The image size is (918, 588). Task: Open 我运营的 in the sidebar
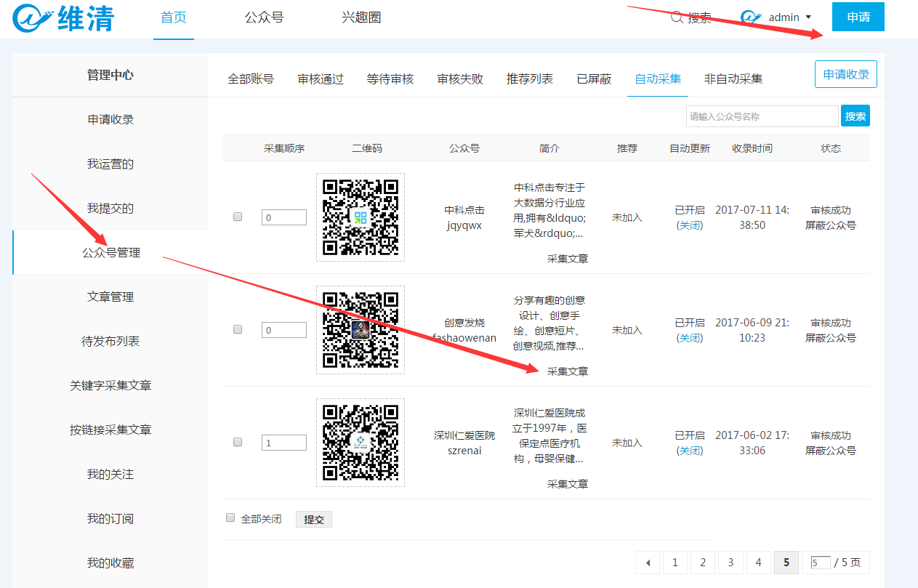click(110, 164)
